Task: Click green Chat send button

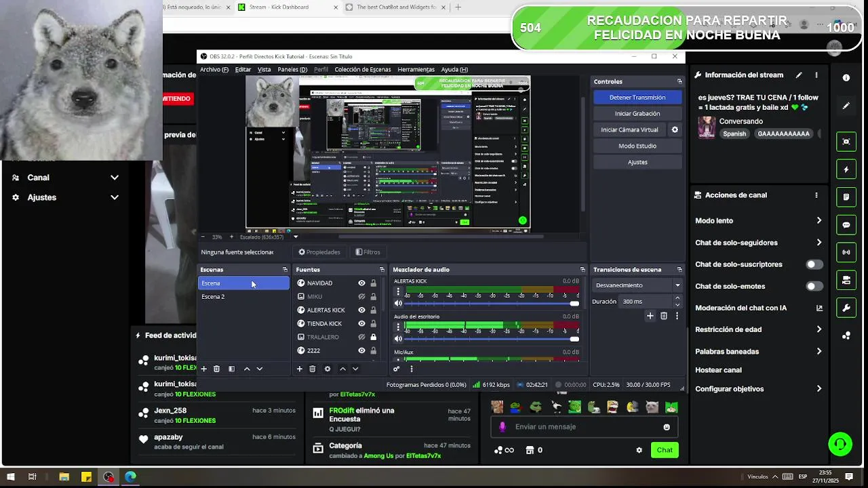Action: coord(665,450)
